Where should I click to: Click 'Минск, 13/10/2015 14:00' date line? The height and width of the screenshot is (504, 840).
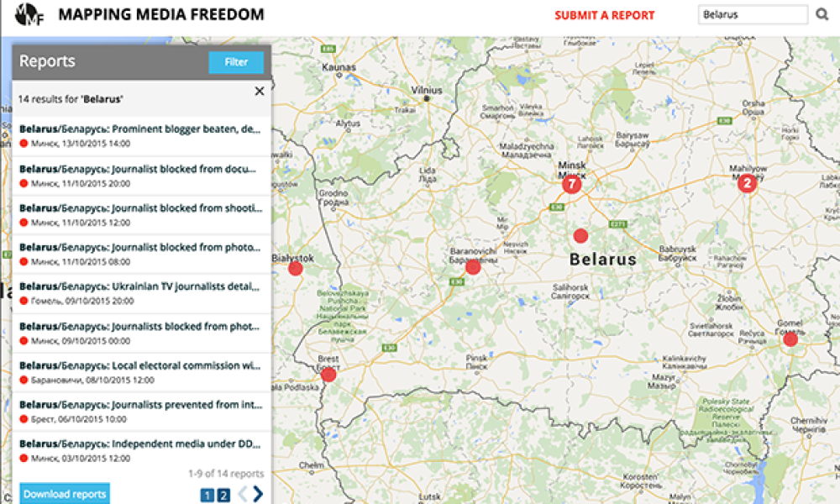click(x=81, y=144)
